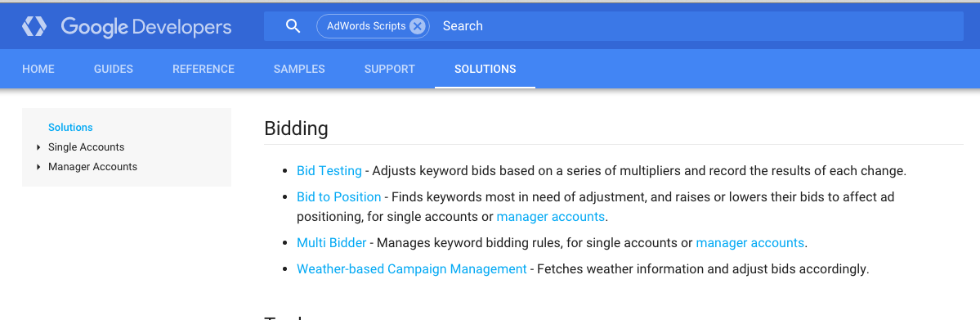Go to the REFERENCE tab
The image size is (980, 320).
click(x=204, y=69)
